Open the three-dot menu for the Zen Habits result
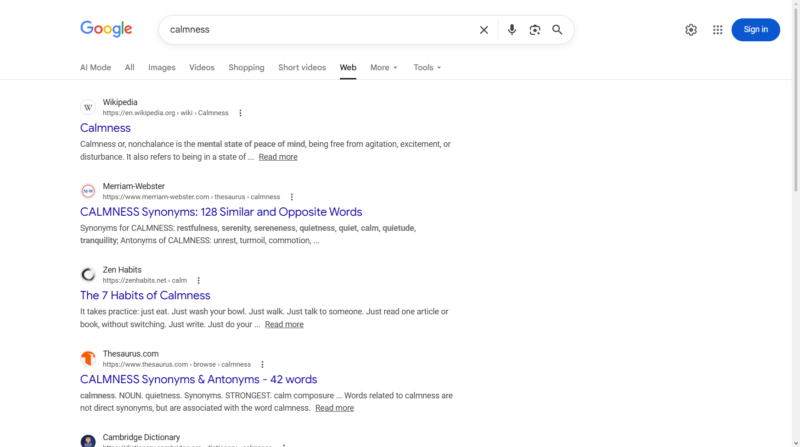 point(199,281)
